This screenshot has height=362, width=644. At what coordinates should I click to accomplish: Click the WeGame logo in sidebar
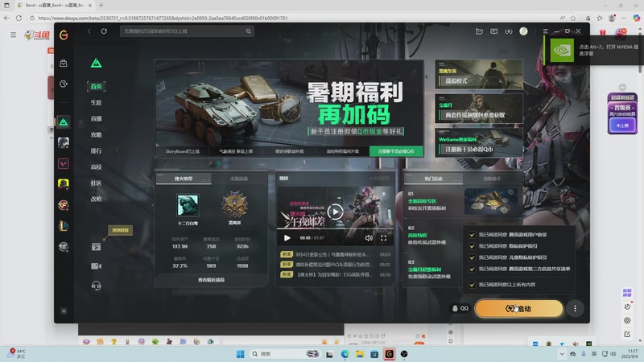[x=64, y=35]
